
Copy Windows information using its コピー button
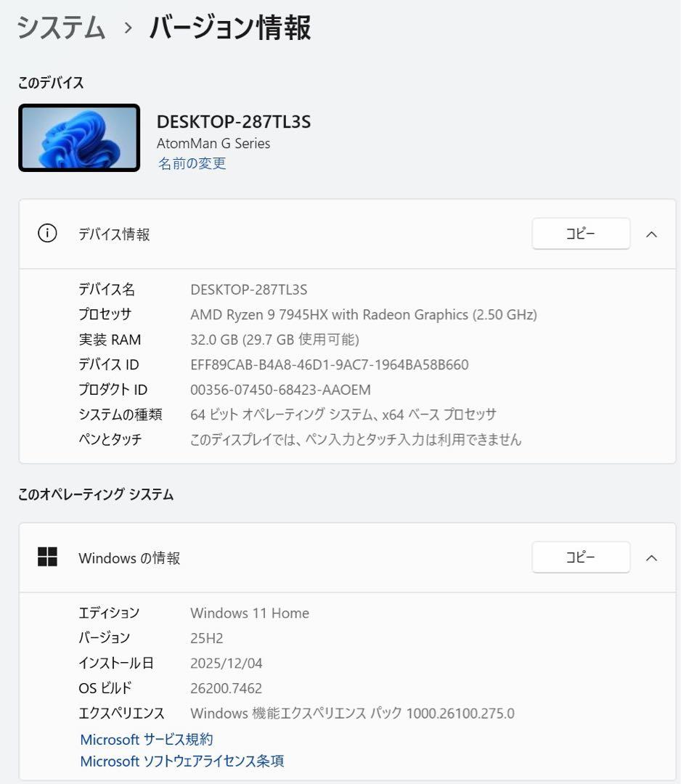coord(581,557)
